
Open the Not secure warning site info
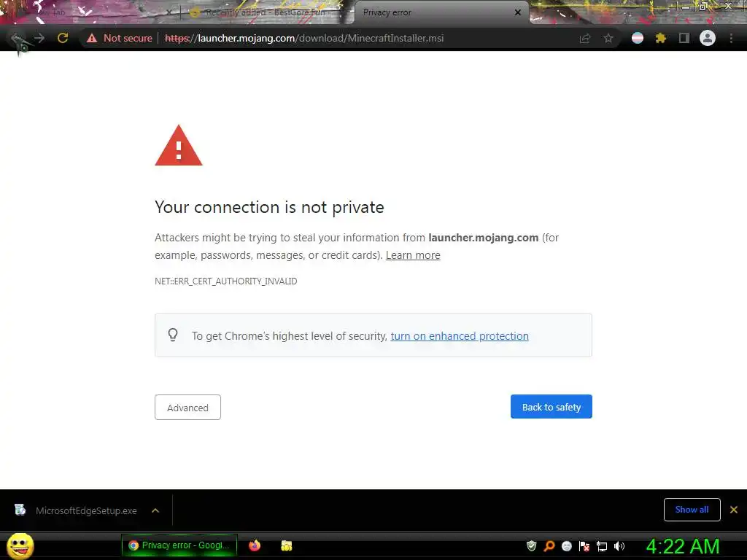119,38
